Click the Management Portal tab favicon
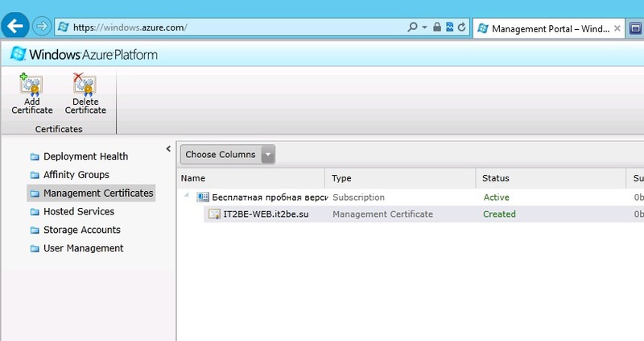The width and height of the screenshot is (644, 341). click(483, 28)
